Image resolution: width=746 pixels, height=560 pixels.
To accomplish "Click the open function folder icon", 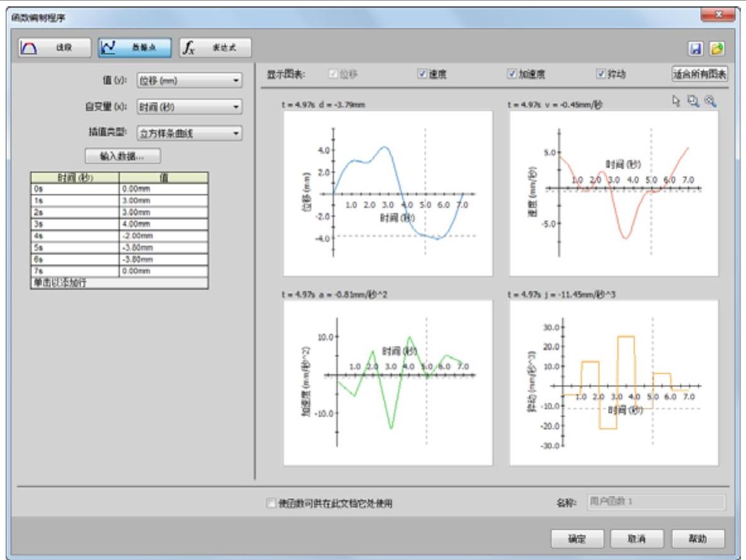I will point(717,49).
